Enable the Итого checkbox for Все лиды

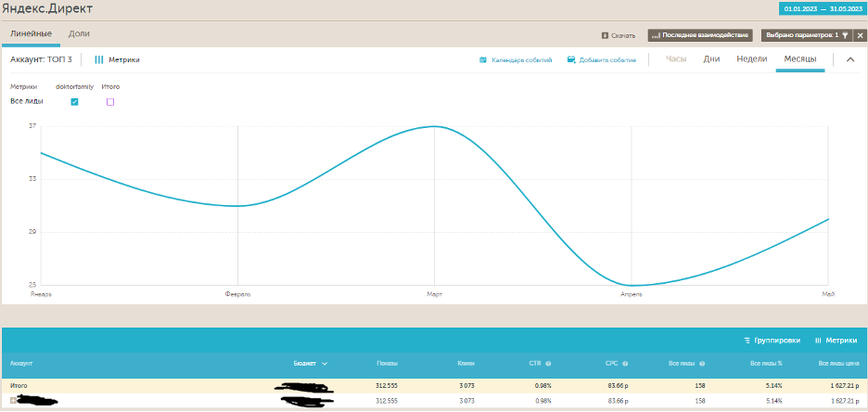pos(110,101)
